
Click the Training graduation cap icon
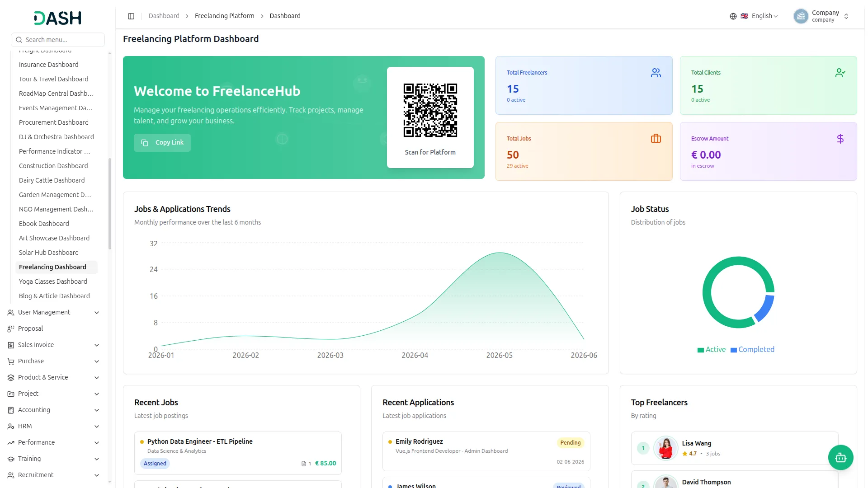11,459
